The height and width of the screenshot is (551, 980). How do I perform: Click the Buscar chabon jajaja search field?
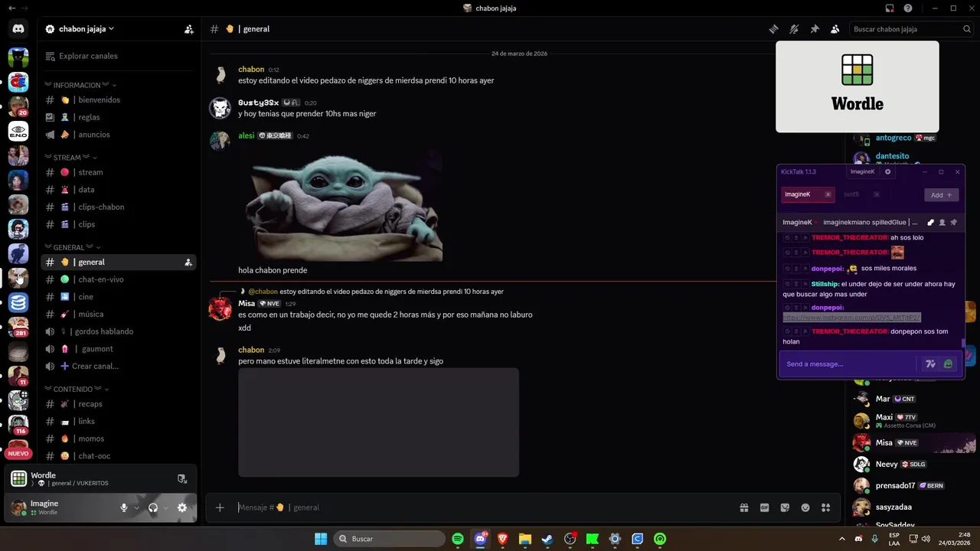(911, 29)
